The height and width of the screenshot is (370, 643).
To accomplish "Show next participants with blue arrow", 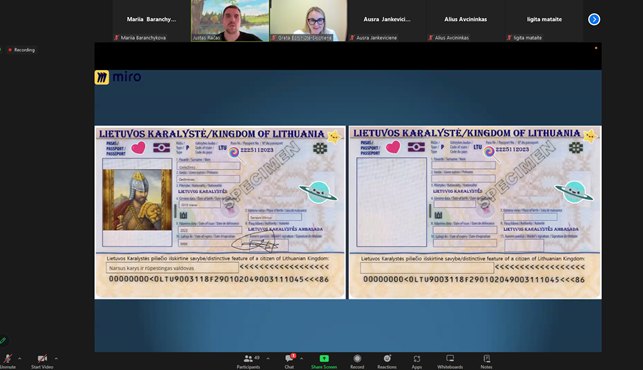I will pyautogui.click(x=594, y=19).
